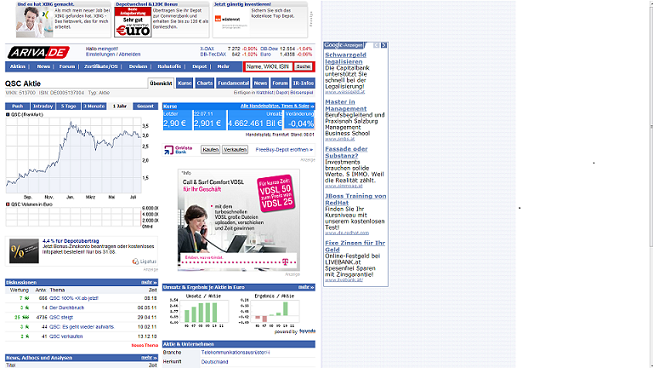Open mehr link in News, Adhocs und Analysen
This screenshot has height=368, width=653.
click(x=149, y=358)
